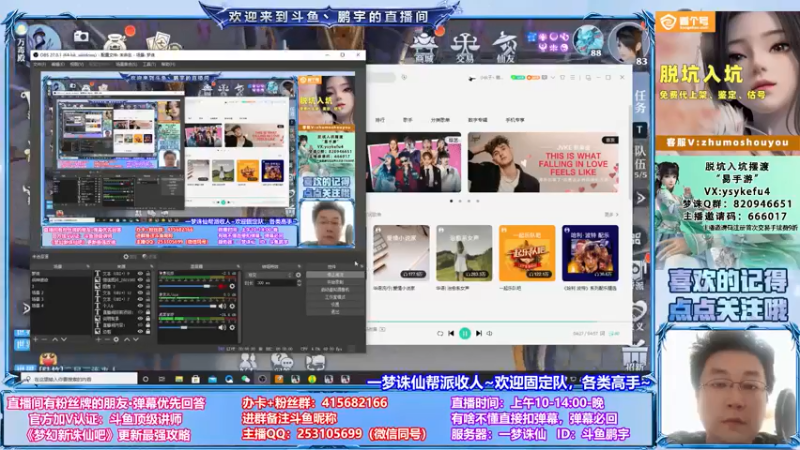This screenshot has width=800, height=450.
Task: Toggle visibility of the topmost text source
Action: tap(140, 274)
